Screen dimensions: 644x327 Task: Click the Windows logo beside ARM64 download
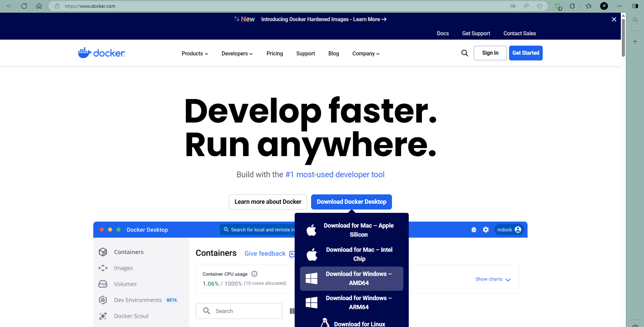(x=311, y=302)
